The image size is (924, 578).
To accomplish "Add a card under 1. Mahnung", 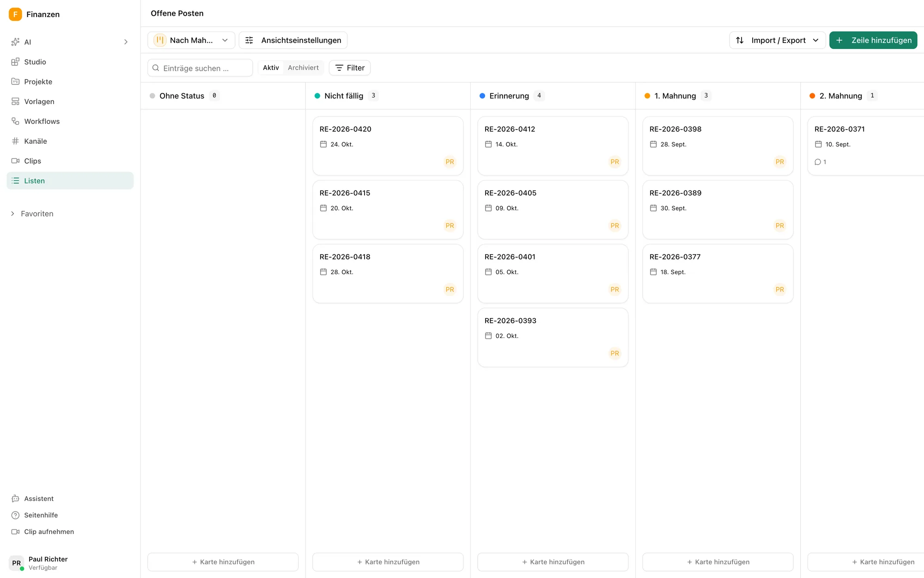I will [x=717, y=562].
